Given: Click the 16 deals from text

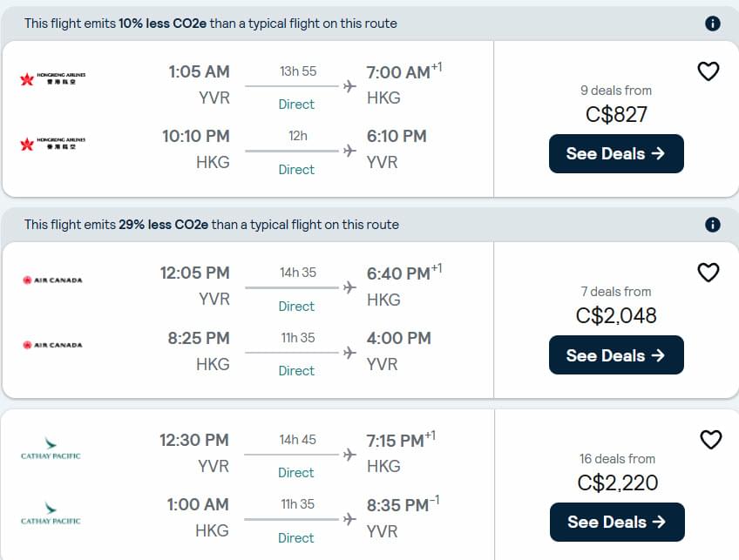Looking at the screenshot, I should (x=617, y=458).
